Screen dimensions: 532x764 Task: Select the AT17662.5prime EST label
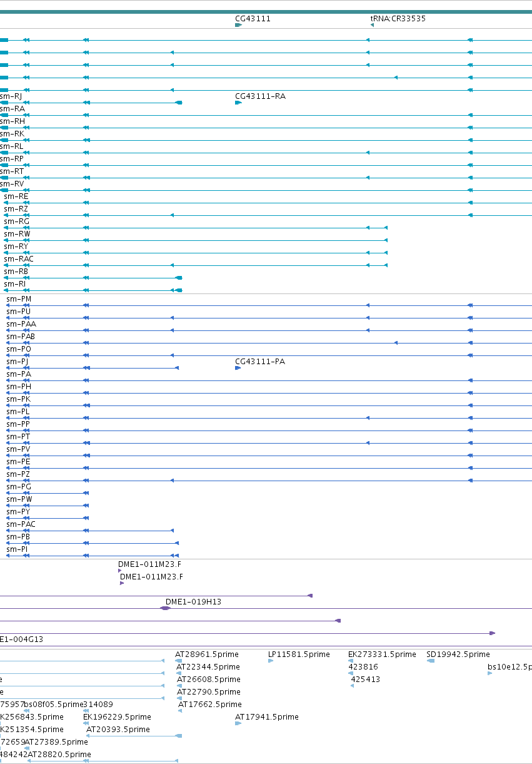pyautogui.click(x=210, y=705)
